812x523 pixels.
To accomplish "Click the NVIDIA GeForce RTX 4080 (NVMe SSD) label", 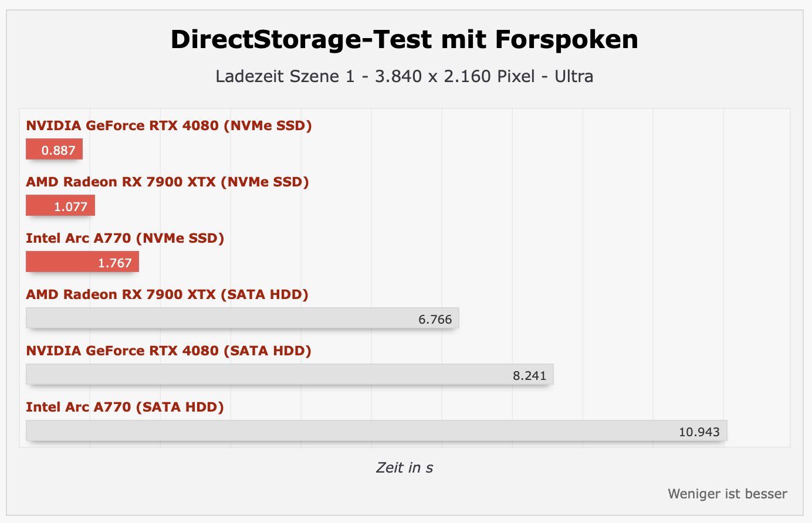I will (x=169, y=125).
